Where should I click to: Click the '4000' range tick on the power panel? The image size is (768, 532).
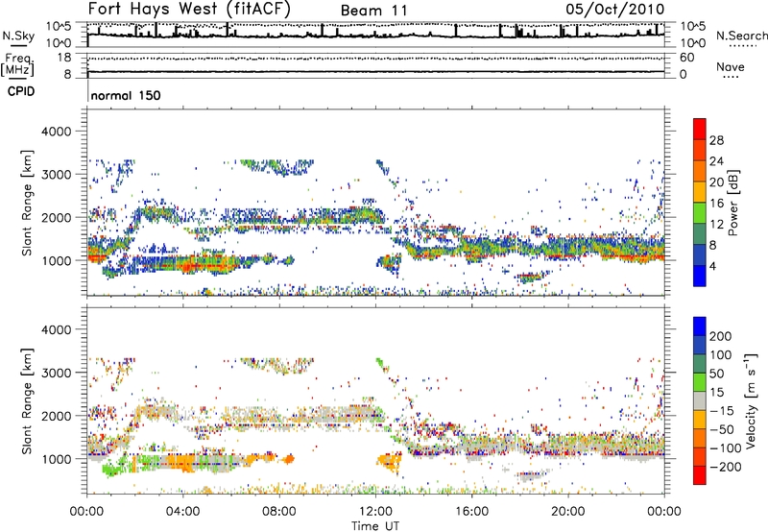tap(56, 132)
